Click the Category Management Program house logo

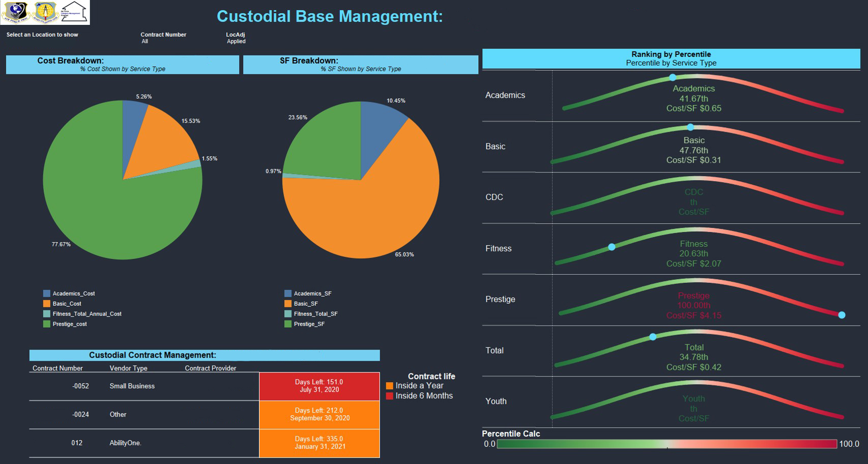click(x=74, y=12)
